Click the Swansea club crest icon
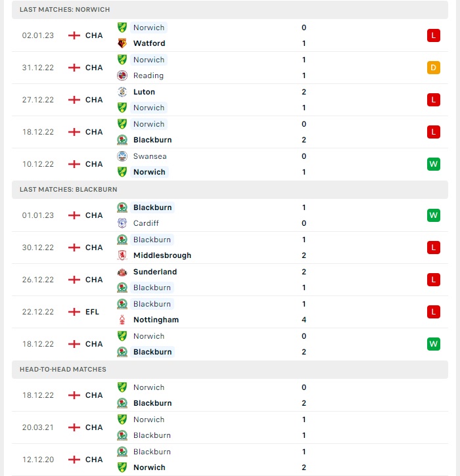The width and height of the screenshot is (460, 476). [x=122, y=156]
